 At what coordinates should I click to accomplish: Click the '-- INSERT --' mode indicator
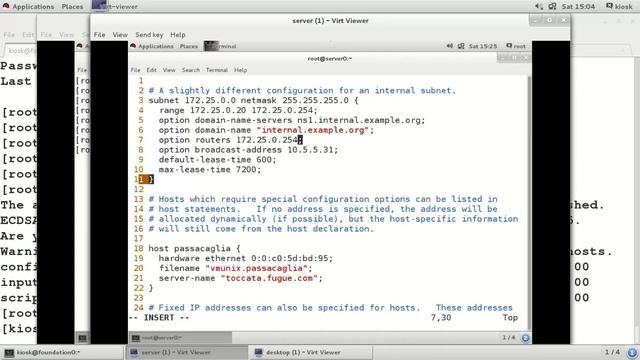tap(159, 318)
